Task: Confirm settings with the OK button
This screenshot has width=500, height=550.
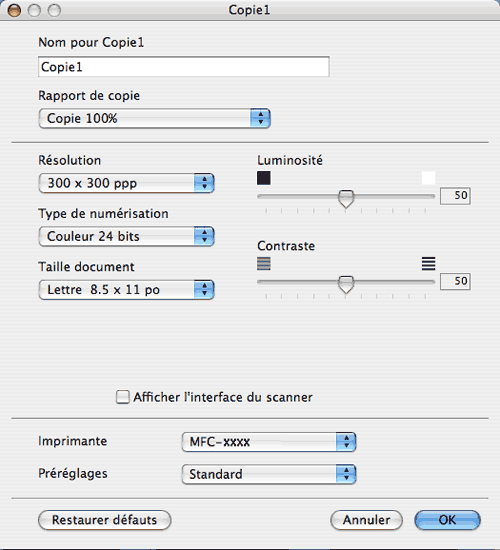Action: (x=447, y=520)
